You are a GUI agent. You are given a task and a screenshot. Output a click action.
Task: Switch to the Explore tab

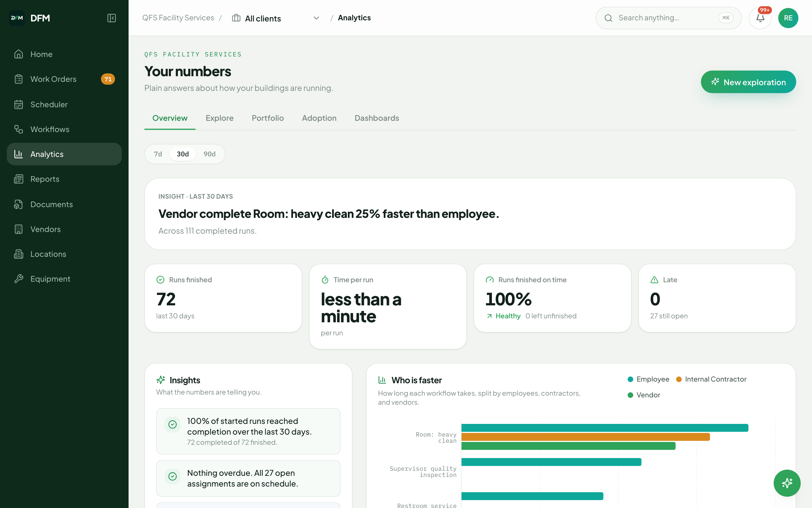click(219, 118)
